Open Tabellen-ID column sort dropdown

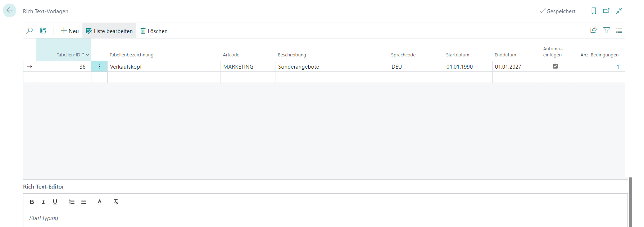[x=87, y=55]
